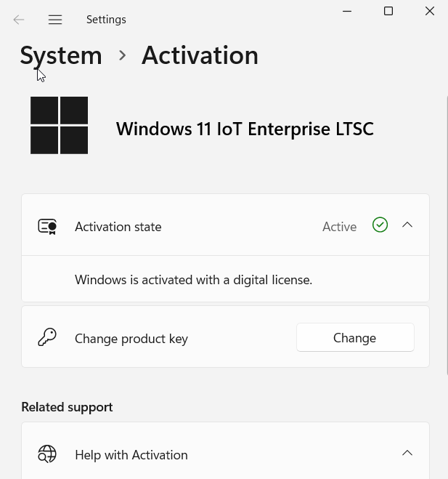
Task: Click the Change product key label
Action: (x=131, y=339)
